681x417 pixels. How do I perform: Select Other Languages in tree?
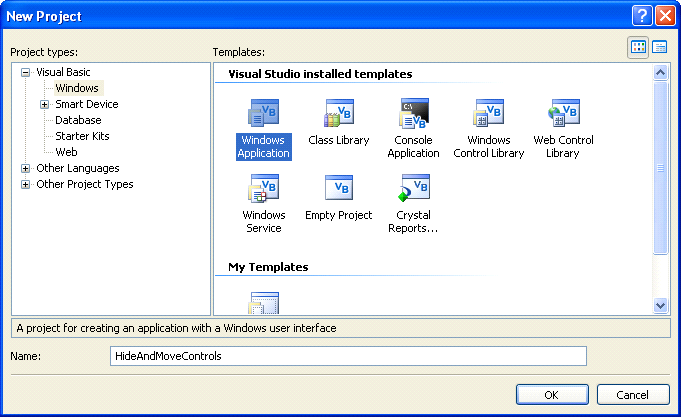pos(78,169)
